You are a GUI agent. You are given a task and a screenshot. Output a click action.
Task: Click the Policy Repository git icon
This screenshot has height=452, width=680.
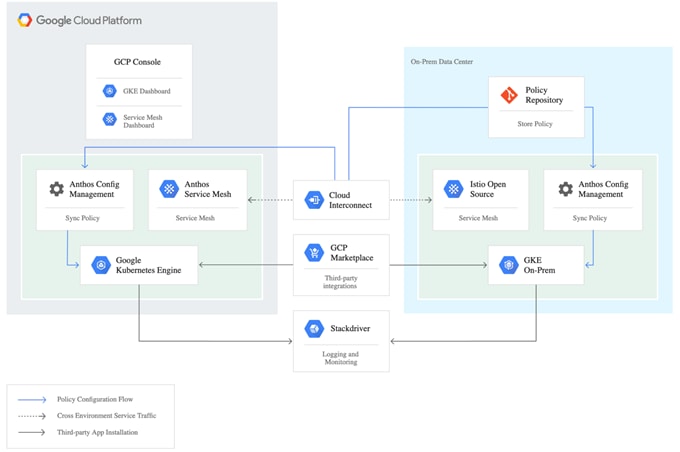[509, 95]
